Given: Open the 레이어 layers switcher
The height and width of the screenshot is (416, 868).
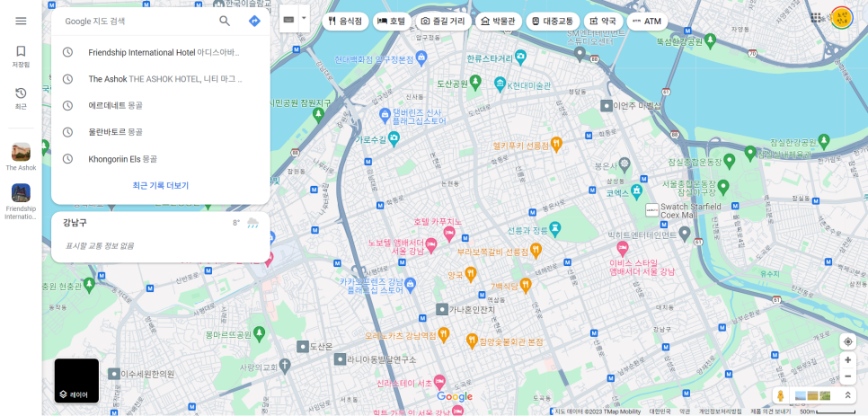Looking at the screenshot, I should (76, 381).
